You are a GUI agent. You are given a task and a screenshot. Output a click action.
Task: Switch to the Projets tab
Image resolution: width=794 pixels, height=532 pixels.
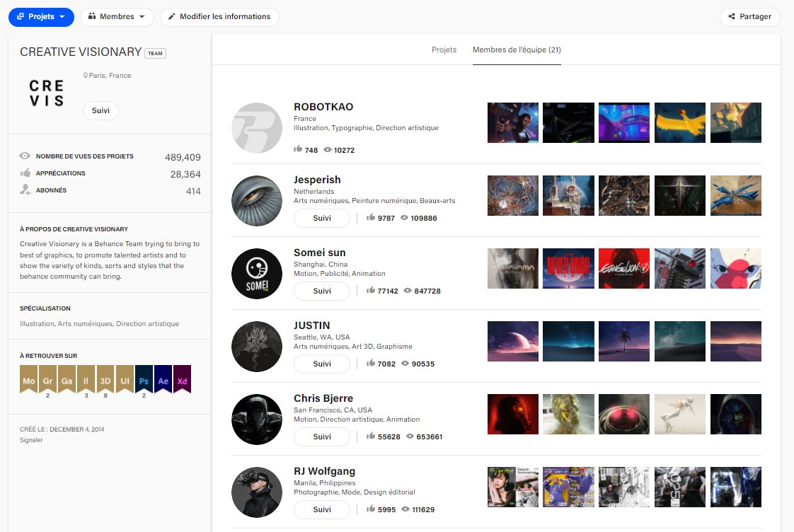(x=444, y=50)
